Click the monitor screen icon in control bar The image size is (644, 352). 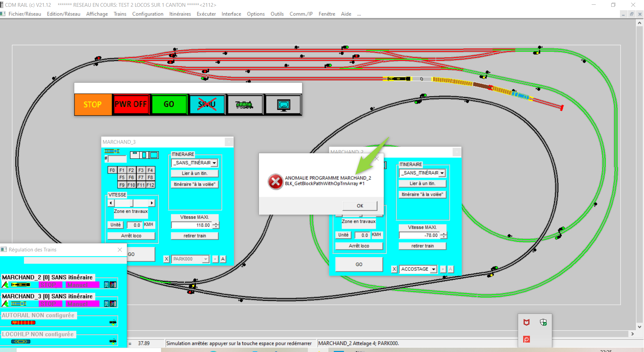click(x=284, y=105)
